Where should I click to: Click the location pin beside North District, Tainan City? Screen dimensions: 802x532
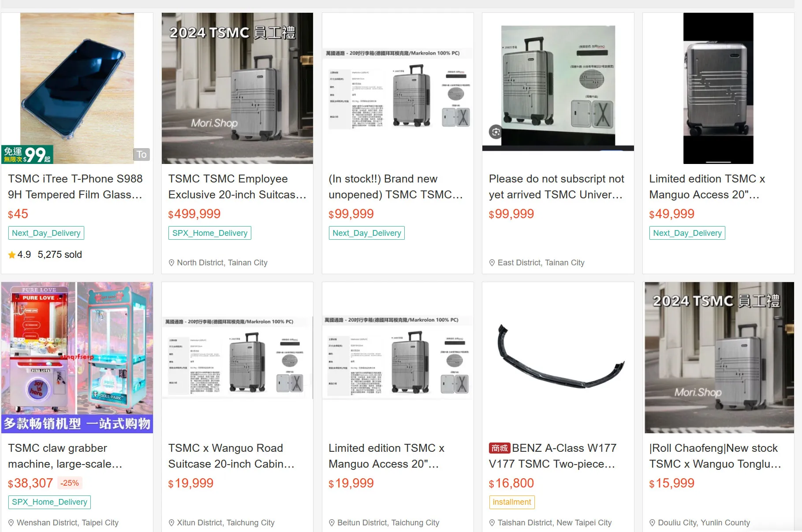tap(172, 263)
